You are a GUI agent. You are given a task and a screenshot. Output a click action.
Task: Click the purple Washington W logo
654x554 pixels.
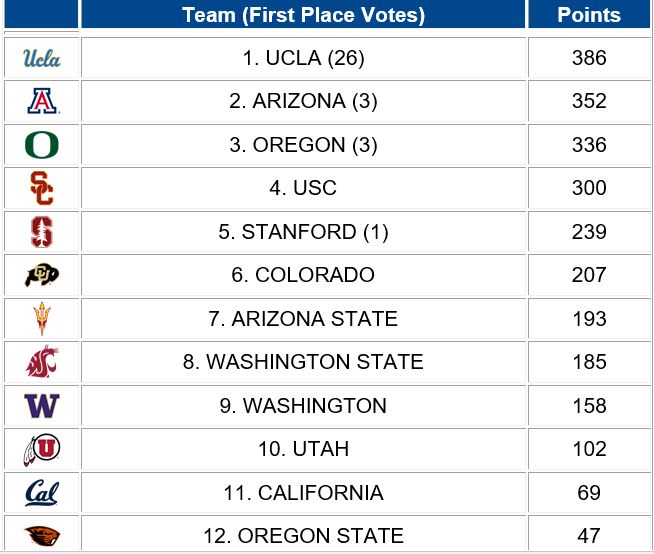pyautogui.click(x=42, y=405)
